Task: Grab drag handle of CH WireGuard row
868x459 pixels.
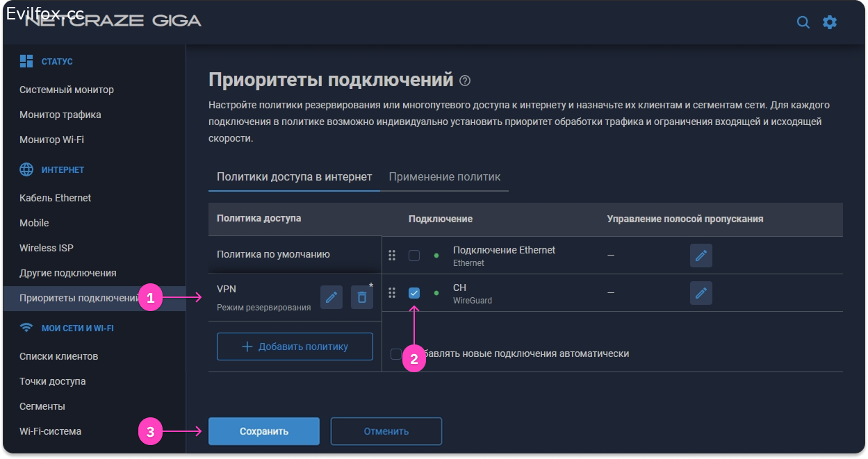Action: point(392,293)
